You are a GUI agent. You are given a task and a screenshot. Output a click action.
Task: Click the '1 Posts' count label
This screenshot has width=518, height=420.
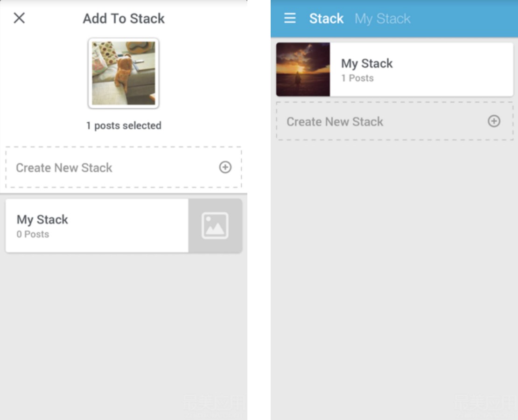(357, 78)
